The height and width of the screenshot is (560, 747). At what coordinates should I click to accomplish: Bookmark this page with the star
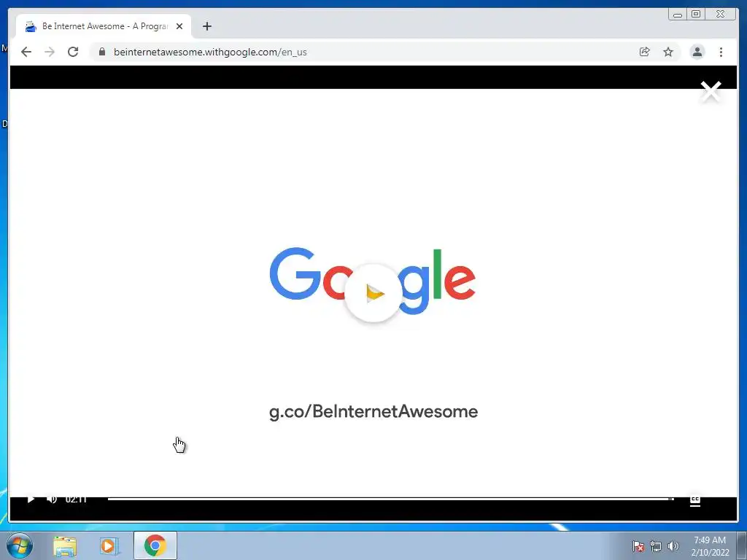tap(668, 52)
